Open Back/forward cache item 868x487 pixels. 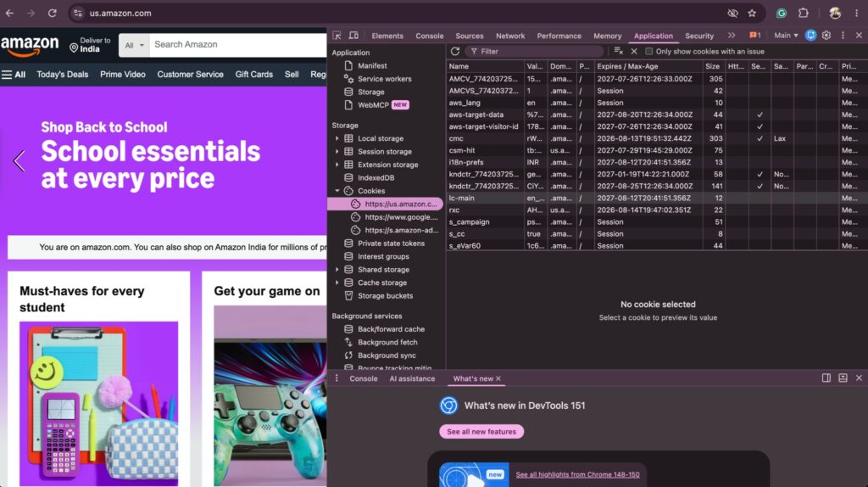tap(391, 329)
